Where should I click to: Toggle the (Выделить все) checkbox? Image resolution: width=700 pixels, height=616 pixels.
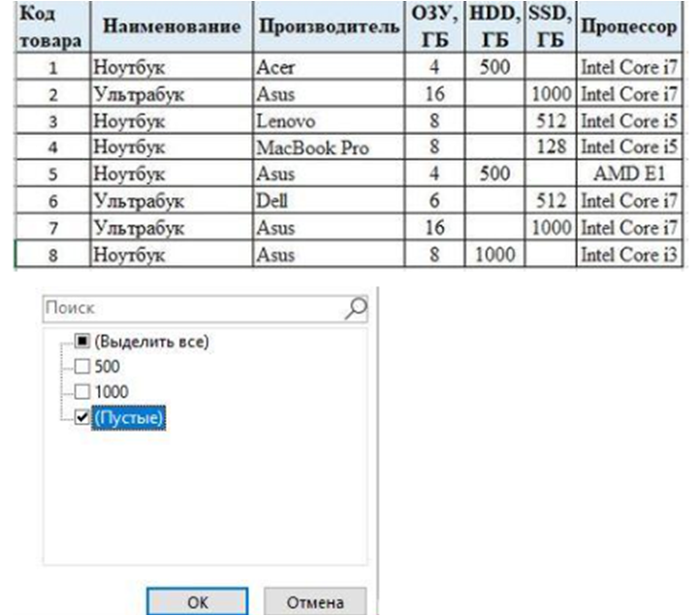click(x=82, y=341)
